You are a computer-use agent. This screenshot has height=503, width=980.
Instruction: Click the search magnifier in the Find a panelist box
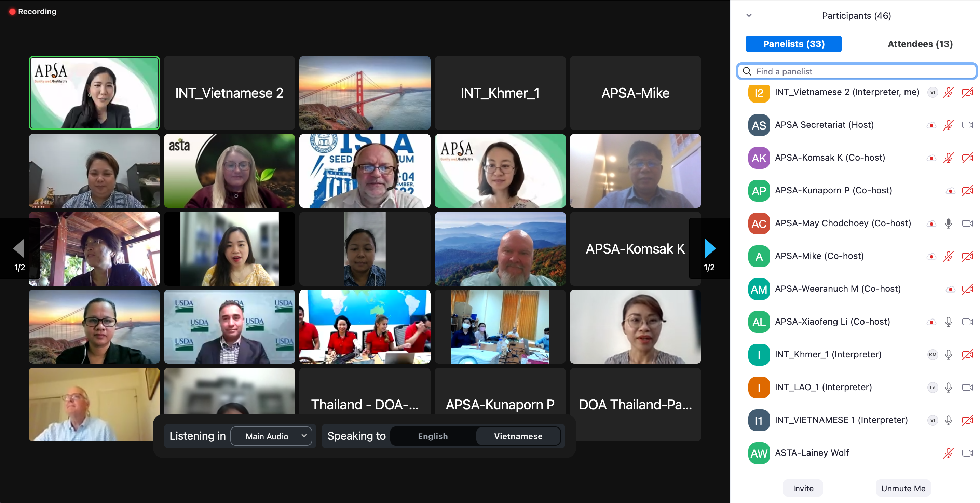(x=747, y=71)
